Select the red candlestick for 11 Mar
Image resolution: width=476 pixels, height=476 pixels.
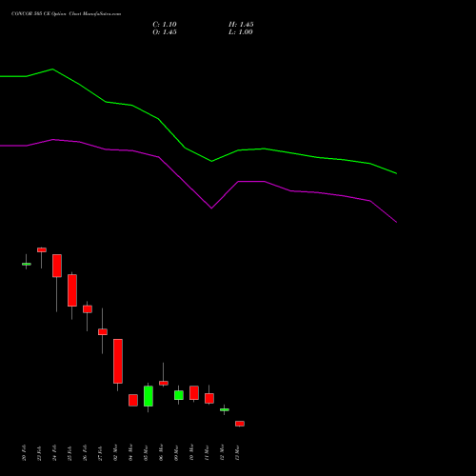(x=209, y=398)
